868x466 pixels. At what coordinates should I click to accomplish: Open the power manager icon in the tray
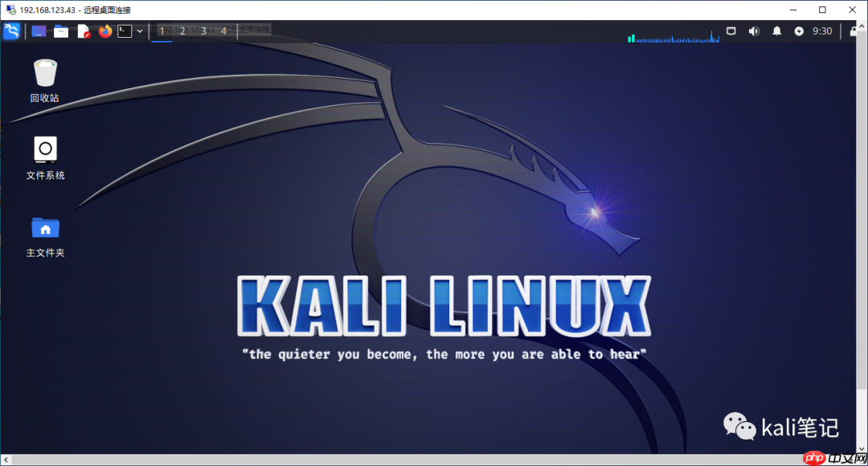(x=800, y=31)
